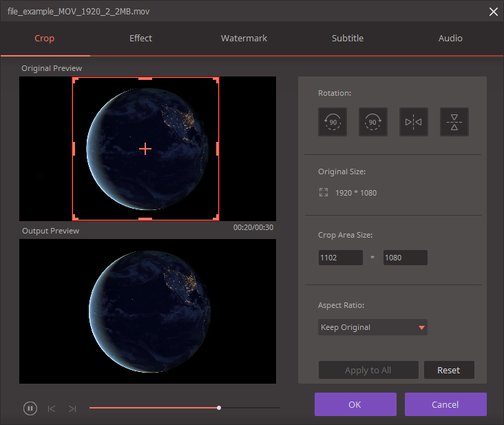Click the playback progress slider handle
This screenshot has height=425, width=504.
click(x=219, y=408)
